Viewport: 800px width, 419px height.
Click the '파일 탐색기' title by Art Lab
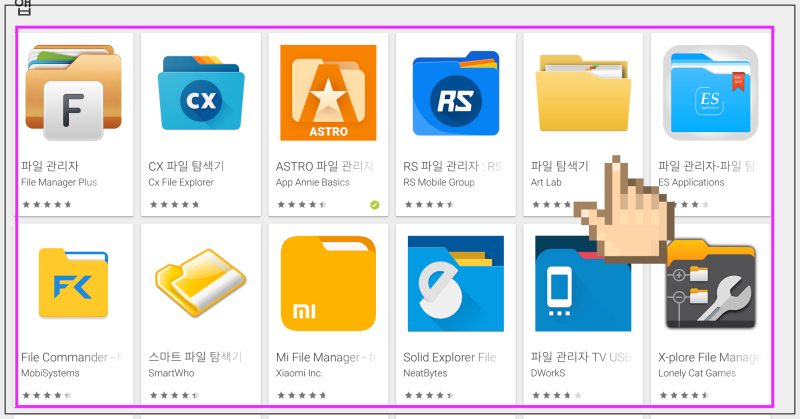click(560, 166)
